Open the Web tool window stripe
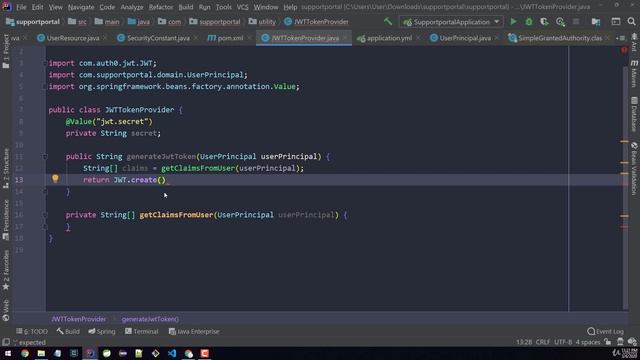640x360 pixels. [x=6, y=310]
